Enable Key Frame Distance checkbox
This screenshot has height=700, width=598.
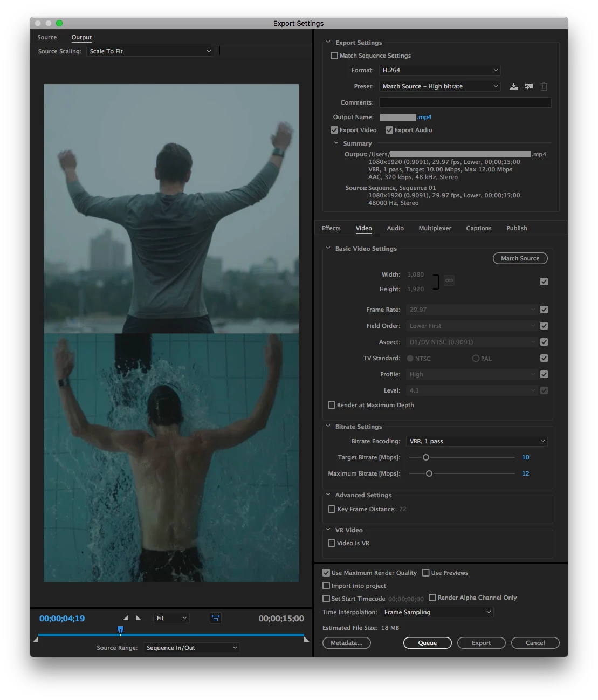[x=332, y=509]
